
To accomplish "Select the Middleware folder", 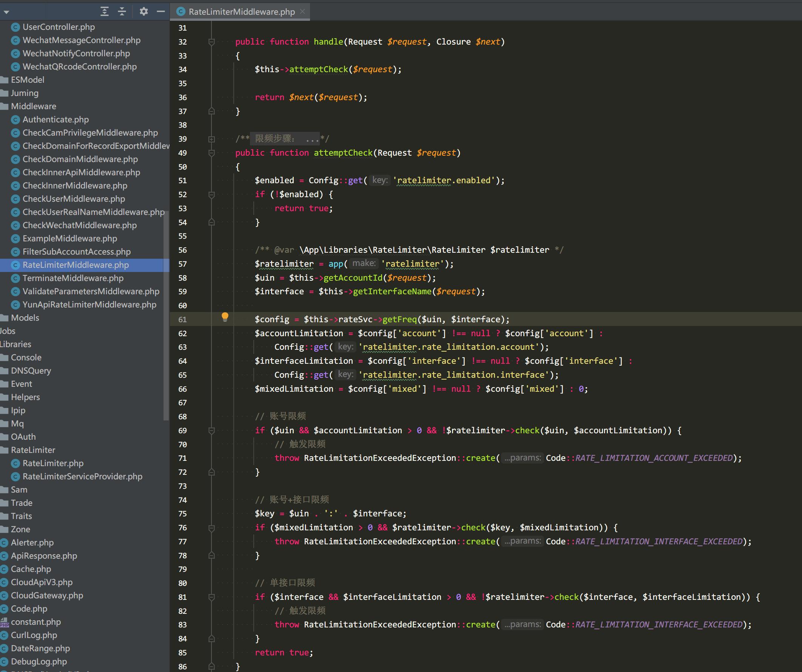I will [x=33, y=106].
